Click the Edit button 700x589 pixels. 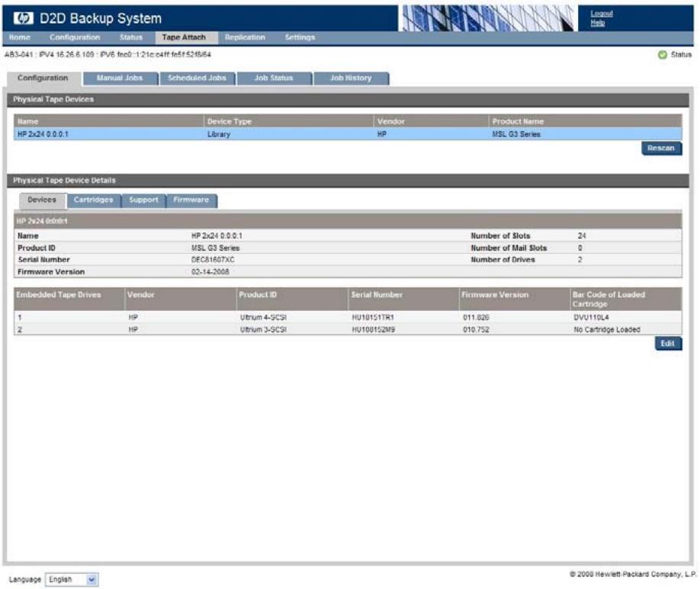668,344
